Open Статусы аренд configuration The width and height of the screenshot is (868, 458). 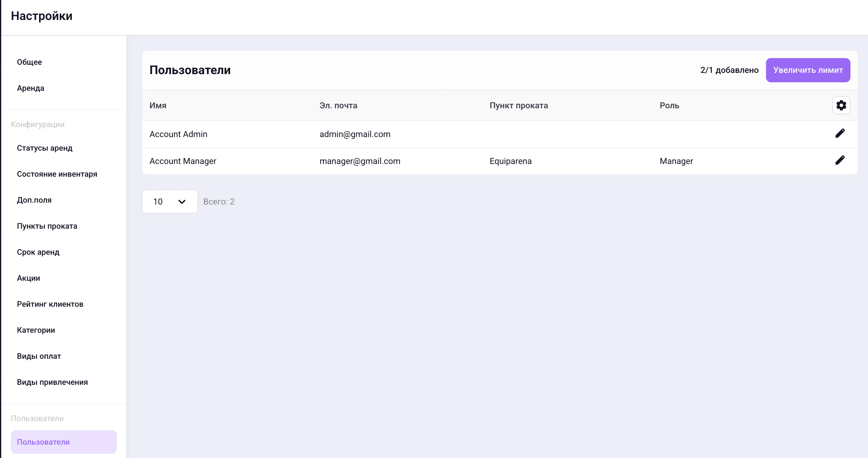pos(45,148)
